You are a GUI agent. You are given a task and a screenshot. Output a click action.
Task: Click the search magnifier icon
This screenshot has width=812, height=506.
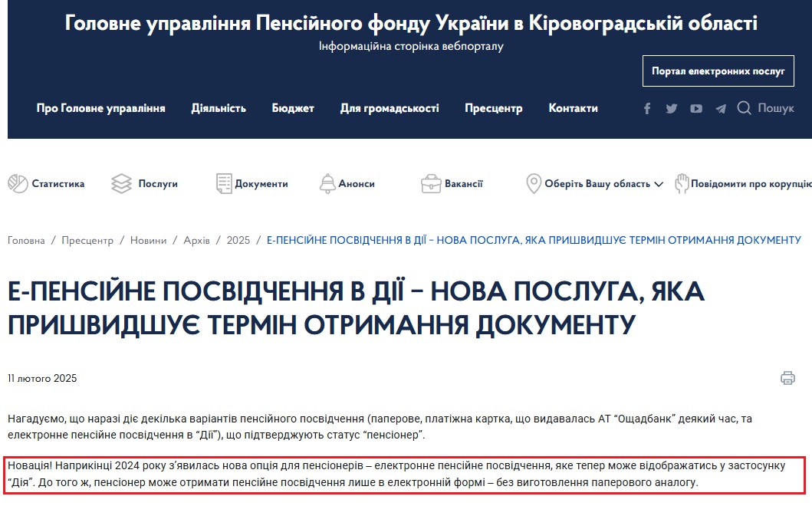click(744, 108)
